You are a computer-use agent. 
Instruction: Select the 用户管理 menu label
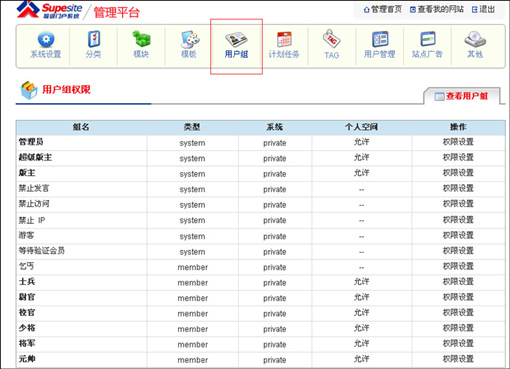380,54
